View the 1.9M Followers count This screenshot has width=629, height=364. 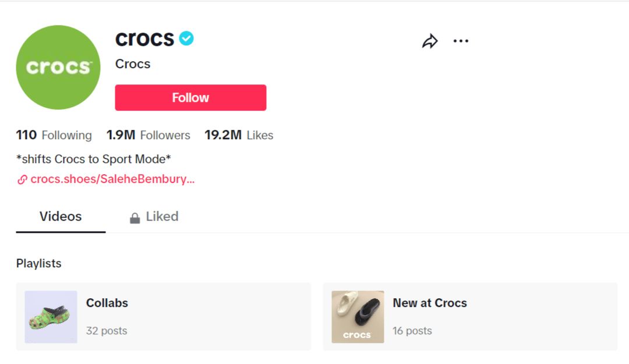point(148,136)
